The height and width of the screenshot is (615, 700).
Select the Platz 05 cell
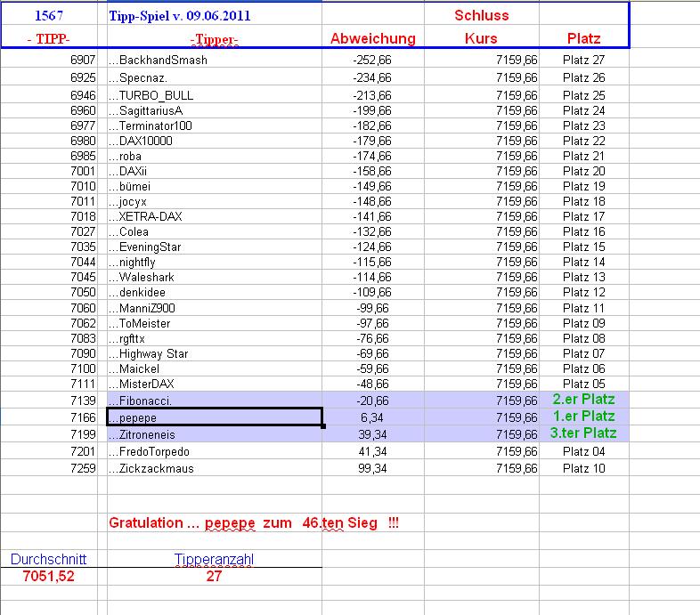[584, 384]
